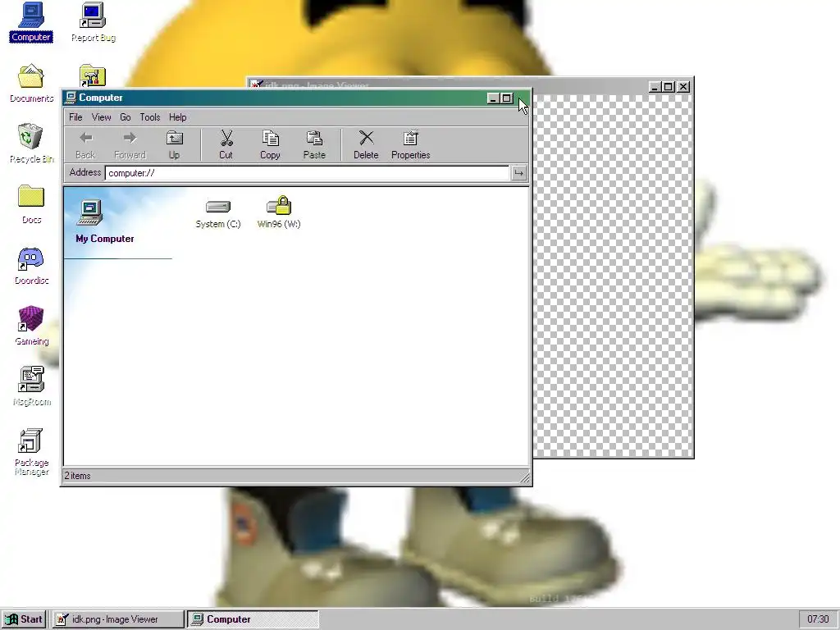Select the System (C:) drive
The width and height of the screenshot is (840, 630).
[x=218, y=213]
